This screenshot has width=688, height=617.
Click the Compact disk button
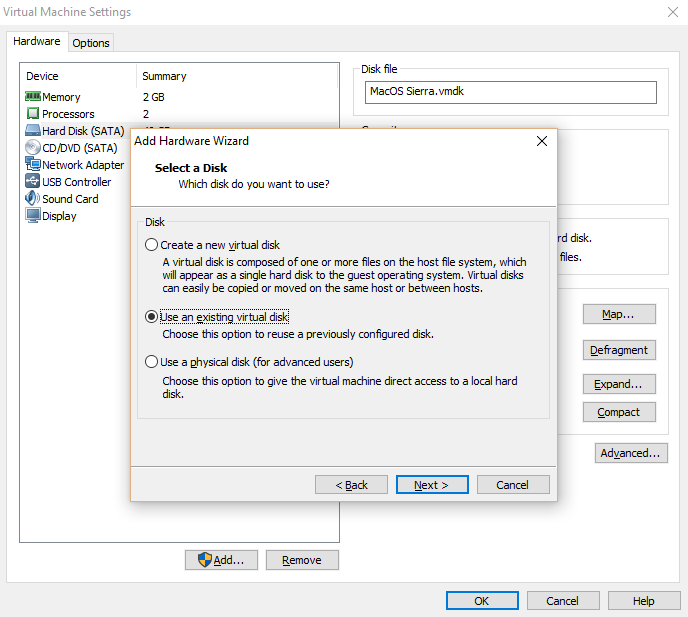point(619,412)
